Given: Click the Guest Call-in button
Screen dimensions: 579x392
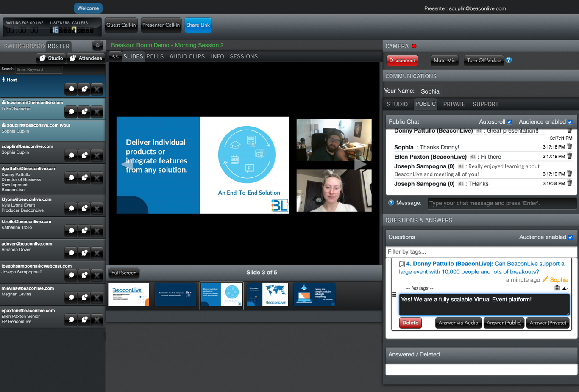Looking at the screenshot, I should pos(121,25).
